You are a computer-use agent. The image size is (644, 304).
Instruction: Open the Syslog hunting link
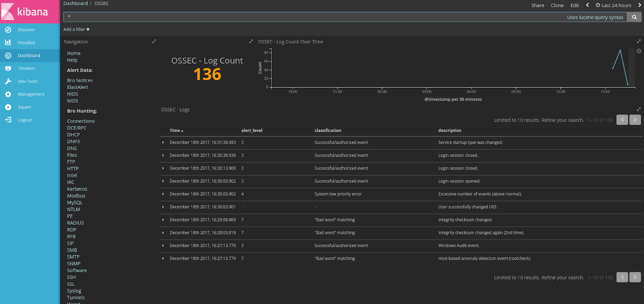(74, 291)
